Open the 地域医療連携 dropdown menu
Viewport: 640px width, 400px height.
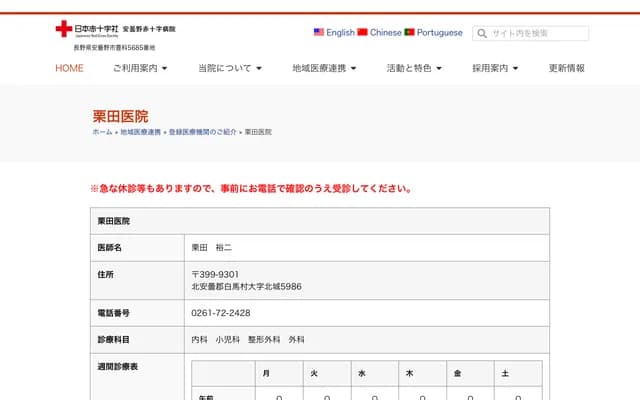point(324,68)
